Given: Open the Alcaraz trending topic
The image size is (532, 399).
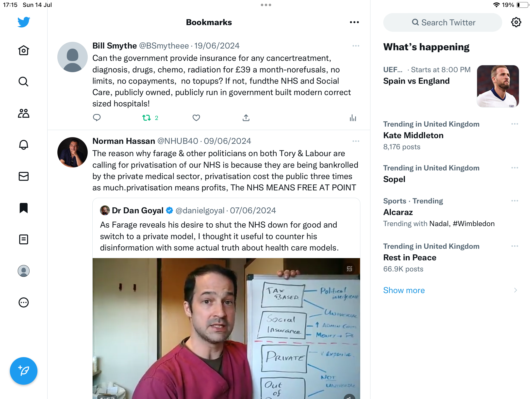Looking at the screenshot, I should [x=398, y=212].
